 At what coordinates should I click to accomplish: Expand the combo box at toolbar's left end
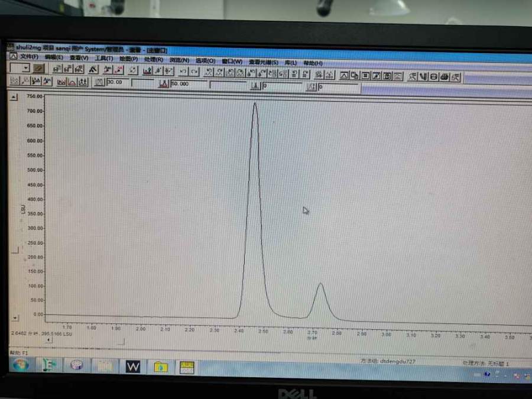[x=25, y=69]
